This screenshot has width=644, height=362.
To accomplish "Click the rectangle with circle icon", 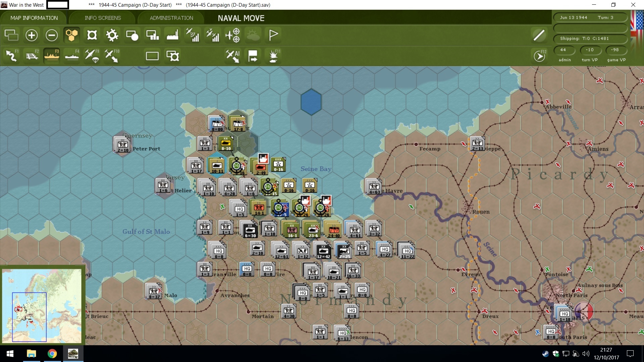I will (x=132, y=35).
